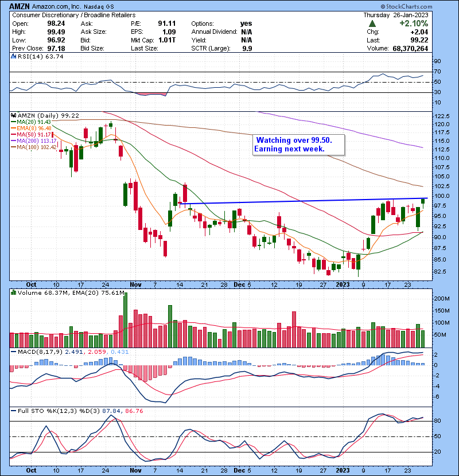Image resolution: width=459 pixels, height=476 pixels.
Task: Click the Nov label on price chart axis
Action: 135,285
